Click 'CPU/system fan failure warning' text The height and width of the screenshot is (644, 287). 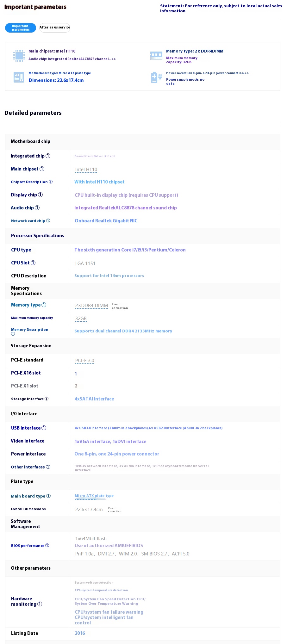(x=109, y=612)
